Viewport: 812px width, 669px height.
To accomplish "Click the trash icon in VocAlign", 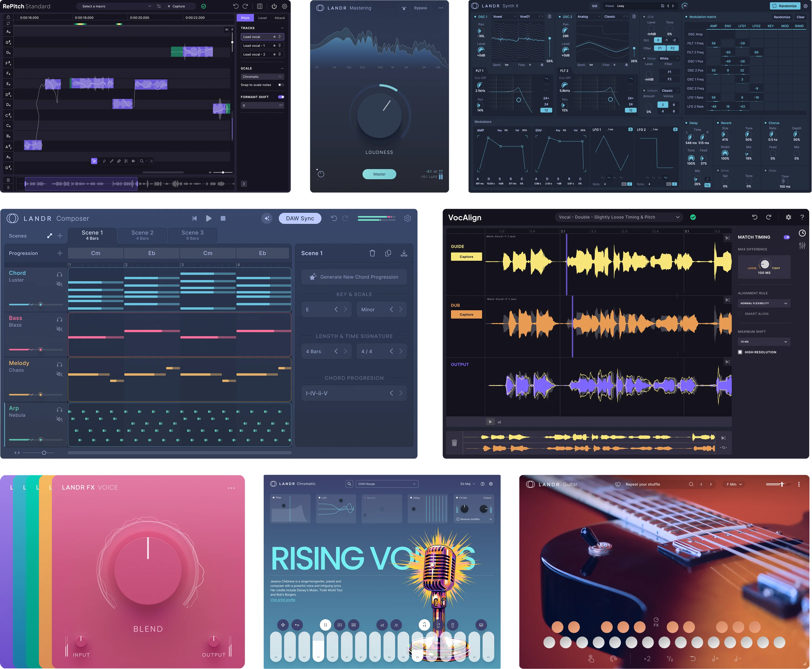I will click(454, 443).
